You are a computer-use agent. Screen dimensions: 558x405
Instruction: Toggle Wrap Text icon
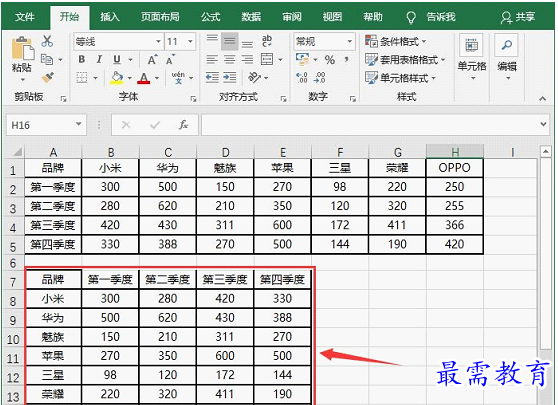267,41
